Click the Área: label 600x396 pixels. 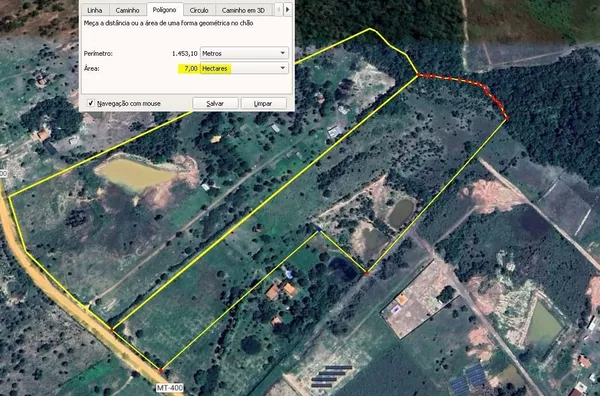(91, 68)
